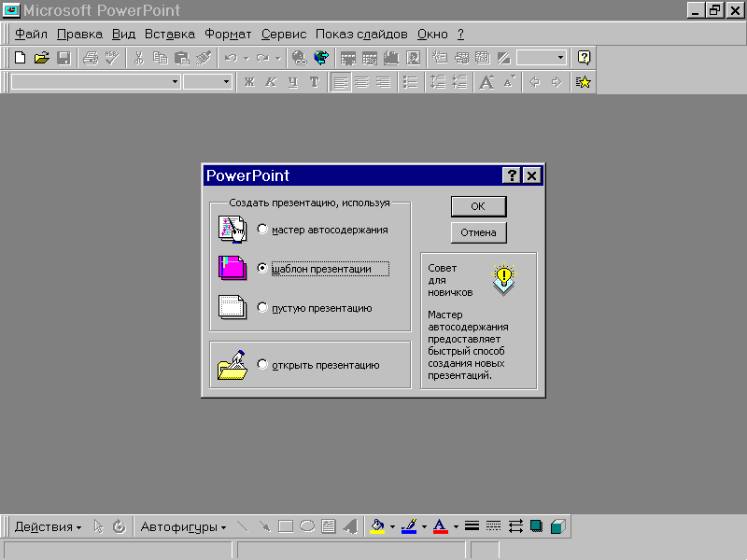Viewport: 747px width, 560px height.
Task: Click the light bulb tip icon
Action: (x=503, y=278)
